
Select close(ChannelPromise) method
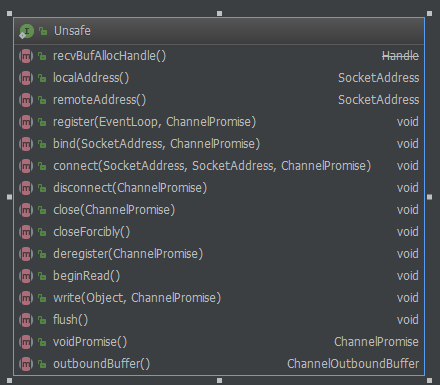click(x=114, y=210)
